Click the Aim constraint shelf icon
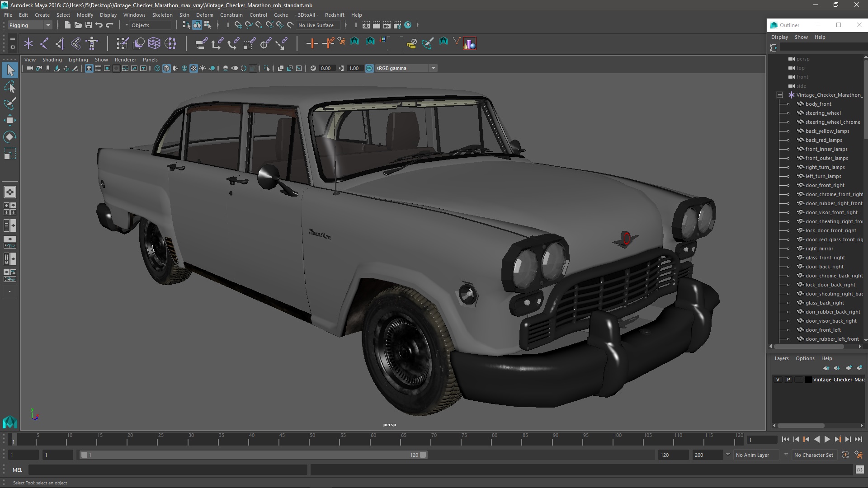 tap(265, 43)
